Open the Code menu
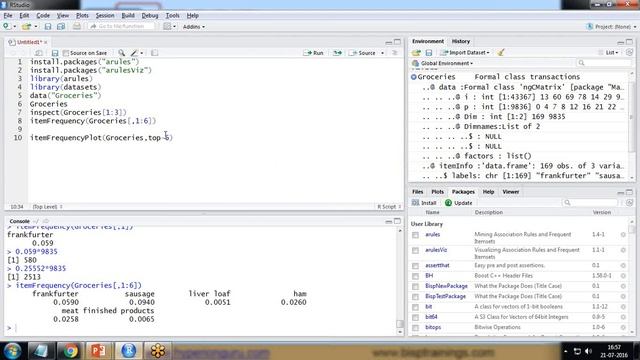This screenshot has height=360, width=640. [x=43, y=16]
